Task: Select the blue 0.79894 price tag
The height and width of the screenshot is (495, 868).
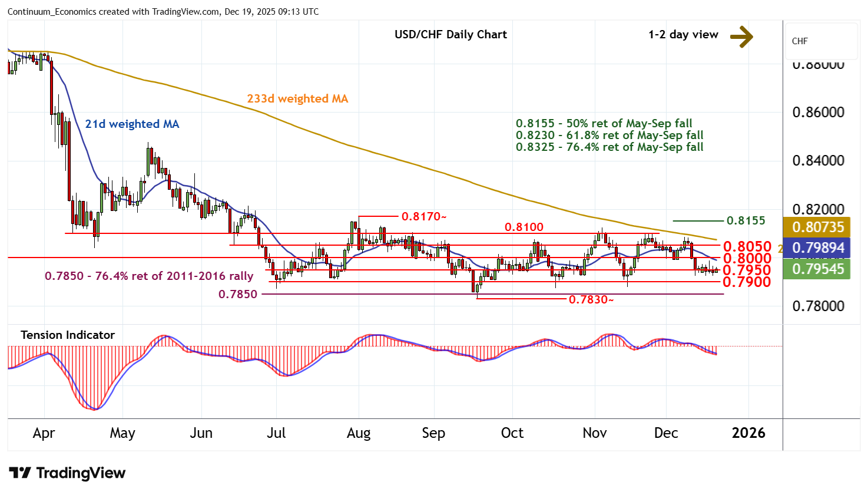Action: pyautogui.click(x=817, y=248)
